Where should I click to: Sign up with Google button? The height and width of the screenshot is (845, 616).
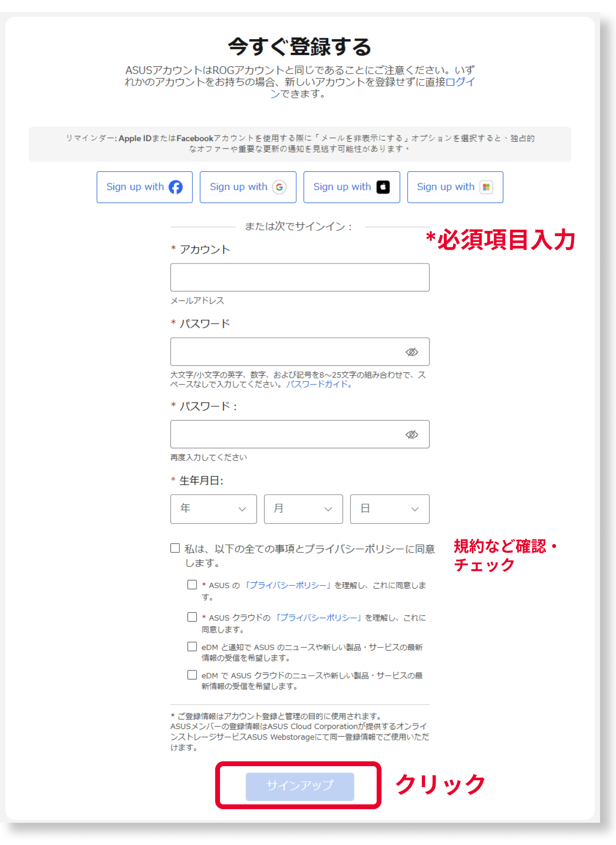point(248,187)
